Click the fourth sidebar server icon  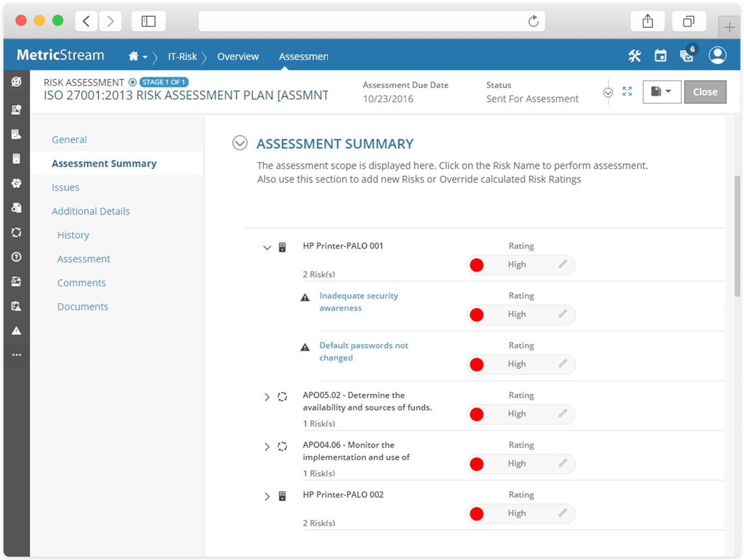click(x=17, y=159)
